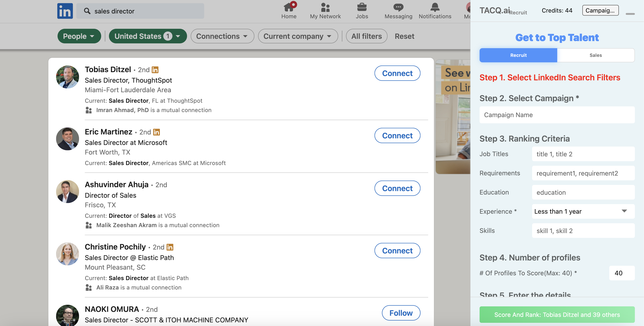Expand the United States location filter
This screenshot has width=644, height=326.
pos(148,36)
